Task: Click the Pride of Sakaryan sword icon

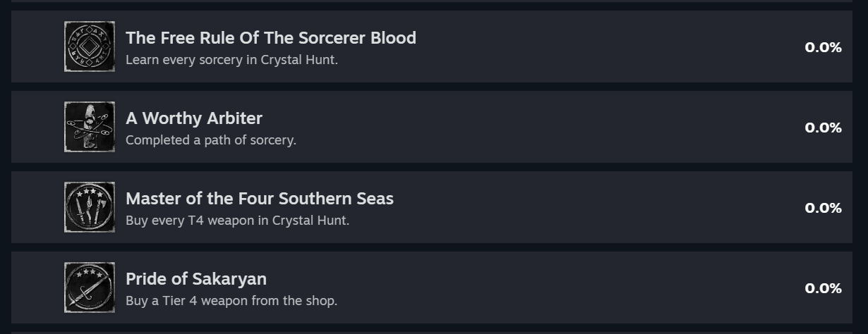Action: (x=90, y=287)
